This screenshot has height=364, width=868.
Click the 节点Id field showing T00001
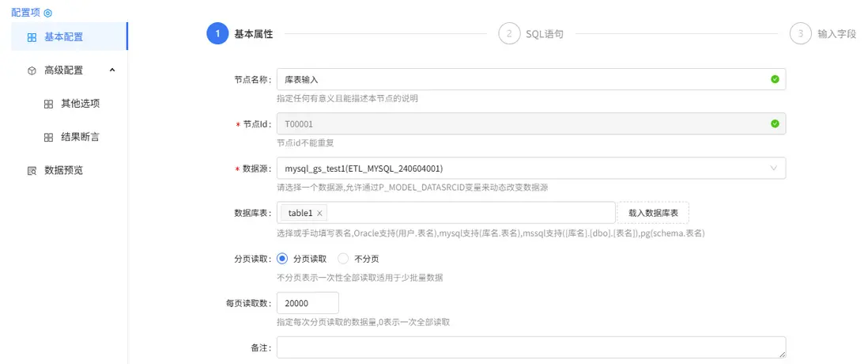[x=531, y=123]
